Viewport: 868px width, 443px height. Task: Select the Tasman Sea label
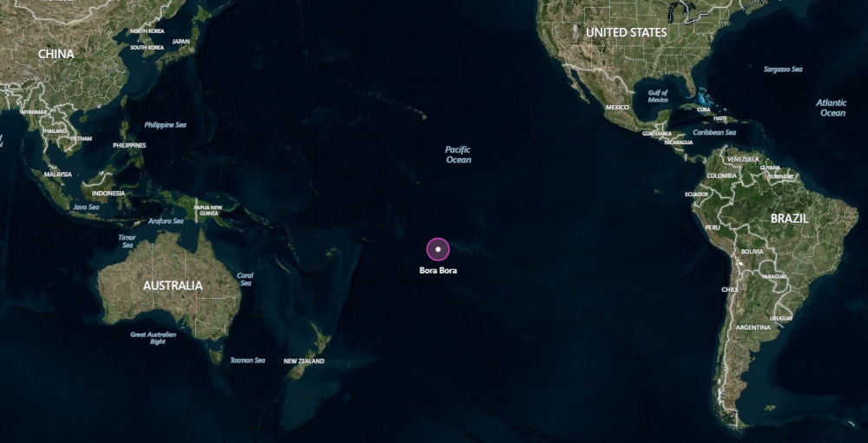[247, 360]
